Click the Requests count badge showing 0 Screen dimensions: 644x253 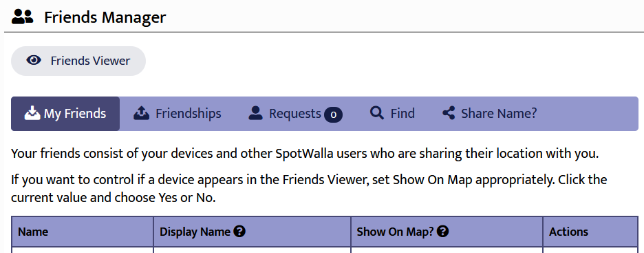point(333,114)
